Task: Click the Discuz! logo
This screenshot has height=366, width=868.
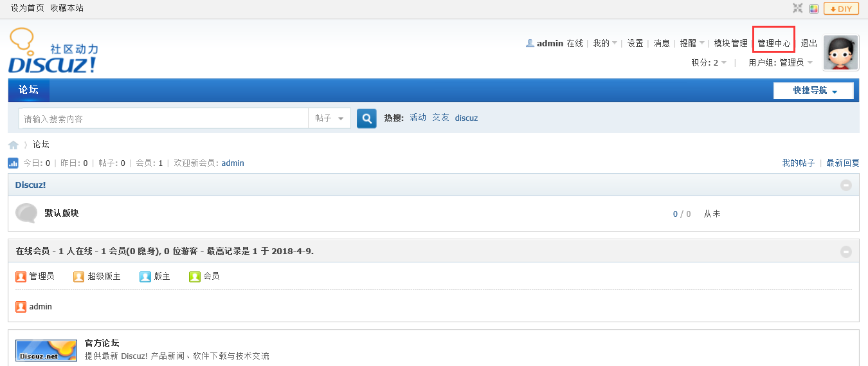Action: click(53, 51)
